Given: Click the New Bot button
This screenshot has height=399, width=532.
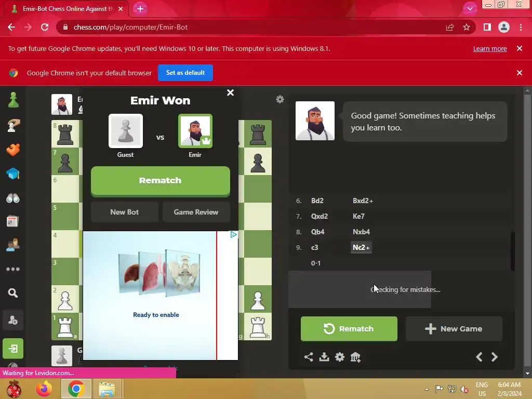Looking at the screenshot, I should coord(125,212).
